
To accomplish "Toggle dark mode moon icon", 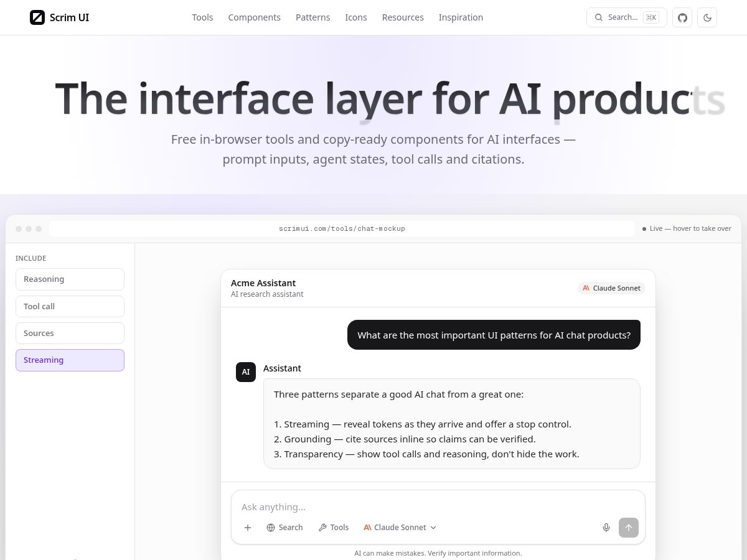I will (x=707, y=17).
